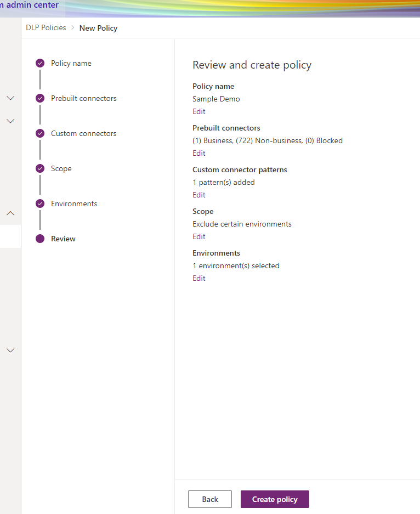Expand the second down chevron in left sidebar

pyautogui.click(x=10, y=121)
